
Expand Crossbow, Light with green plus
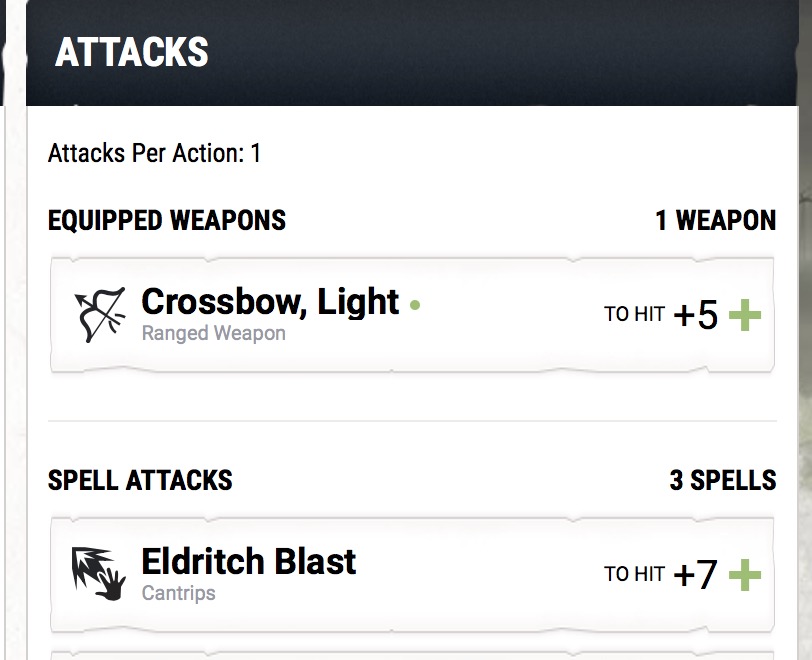coord(745,315)
